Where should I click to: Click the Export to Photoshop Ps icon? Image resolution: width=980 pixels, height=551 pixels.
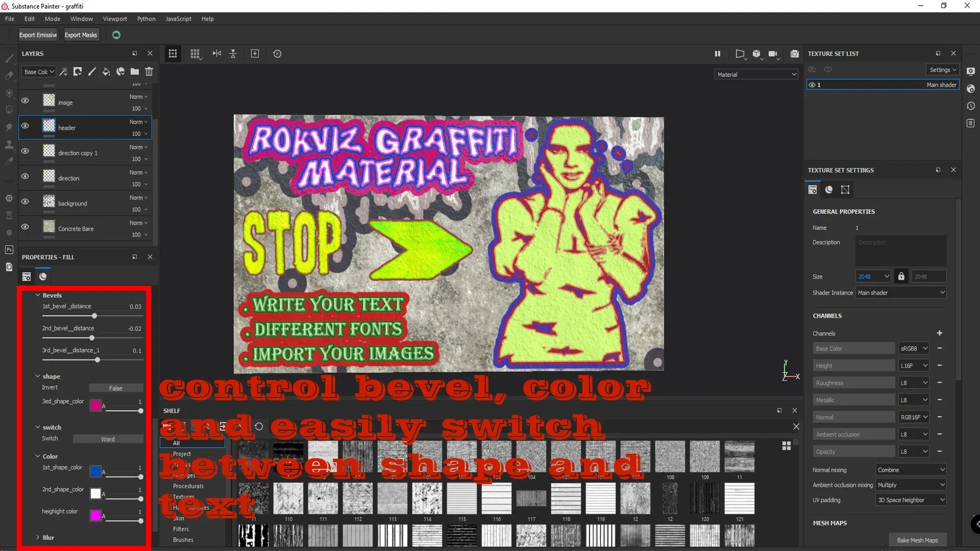point(9,249)
